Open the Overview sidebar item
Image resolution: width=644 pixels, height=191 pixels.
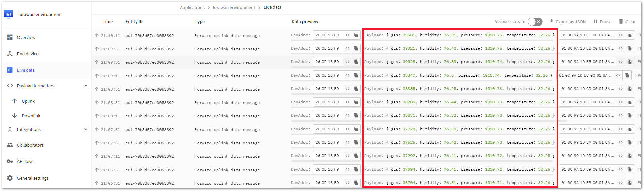[x=26, y=37]
